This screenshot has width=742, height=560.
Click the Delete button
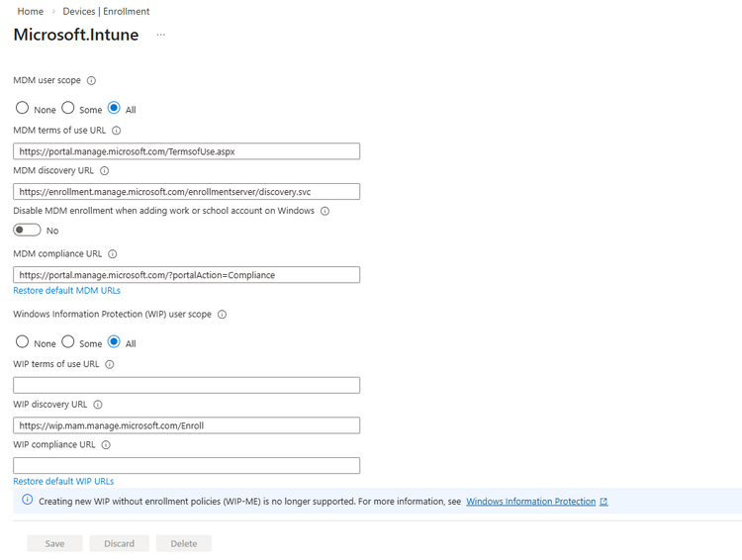click(x=184, y=543)
